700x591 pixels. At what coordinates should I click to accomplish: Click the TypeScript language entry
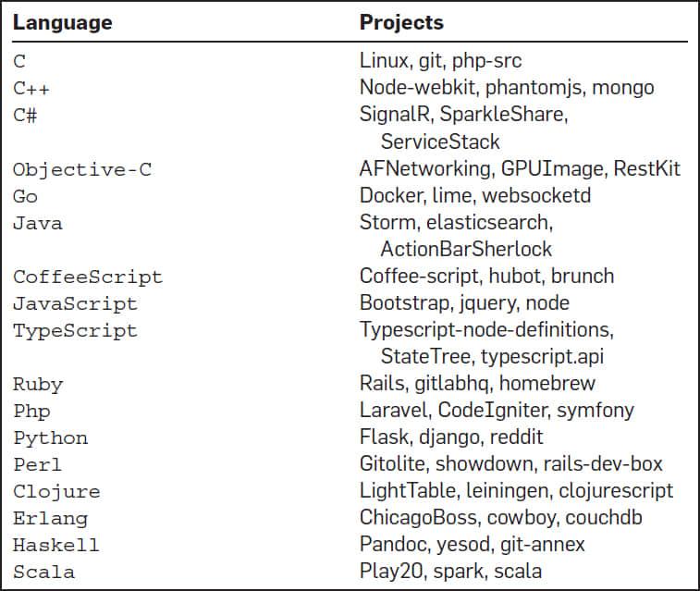(75, 330)
